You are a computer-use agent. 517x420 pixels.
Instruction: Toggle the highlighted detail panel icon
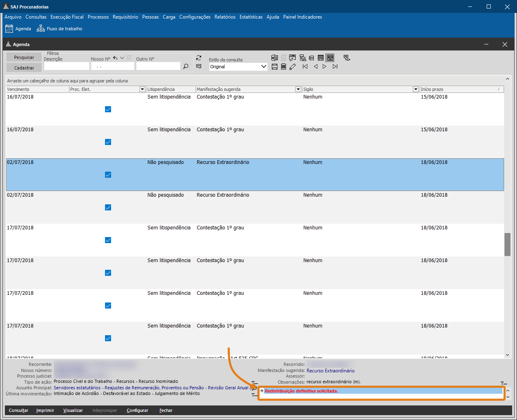(330, 58)
